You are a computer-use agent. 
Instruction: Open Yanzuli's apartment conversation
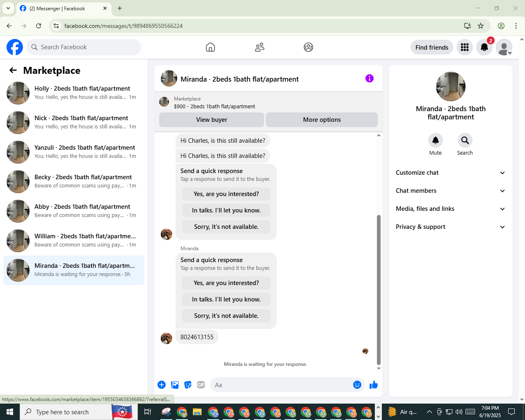coord(74,152)
